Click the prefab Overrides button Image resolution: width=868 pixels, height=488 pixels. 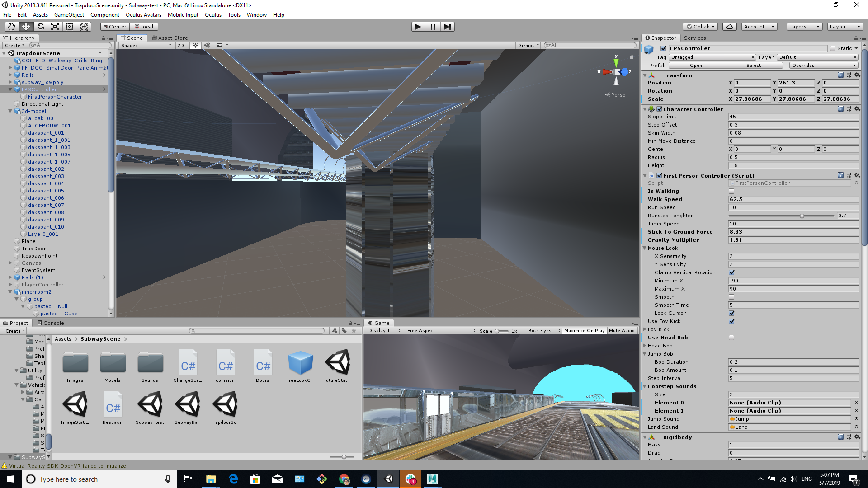click(824, 66)
